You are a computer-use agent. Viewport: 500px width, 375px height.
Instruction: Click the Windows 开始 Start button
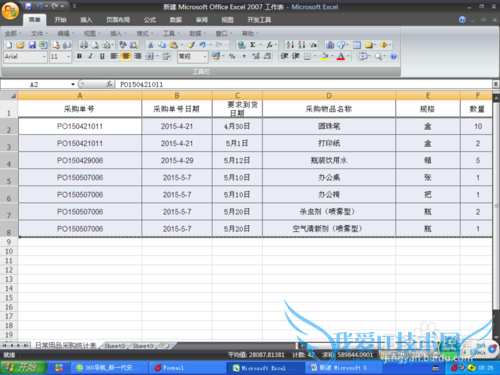[x=23, y=368]
